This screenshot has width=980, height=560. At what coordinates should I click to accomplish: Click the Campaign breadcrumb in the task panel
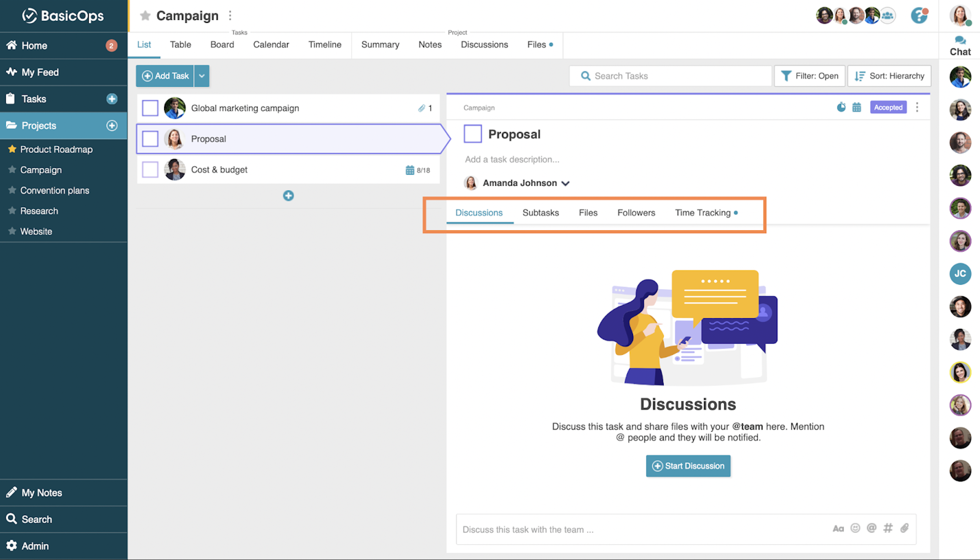[479, 108]
